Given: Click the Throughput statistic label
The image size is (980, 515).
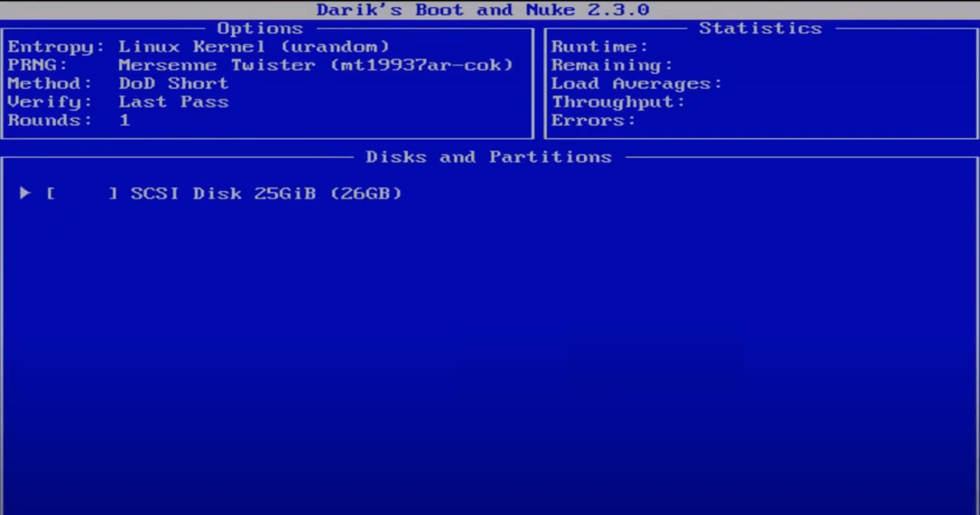Looking at the screenshot, I should pos(617,102).
